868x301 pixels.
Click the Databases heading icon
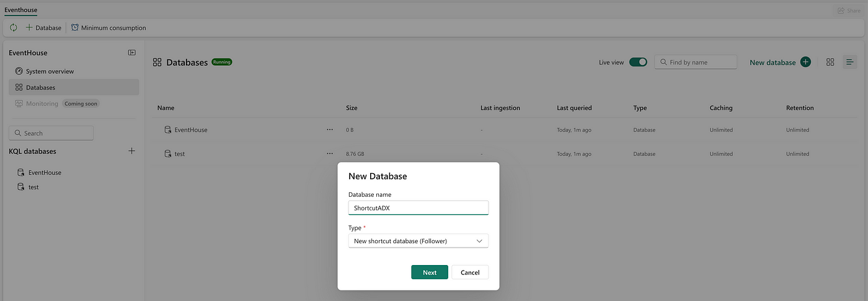[157, 62]
